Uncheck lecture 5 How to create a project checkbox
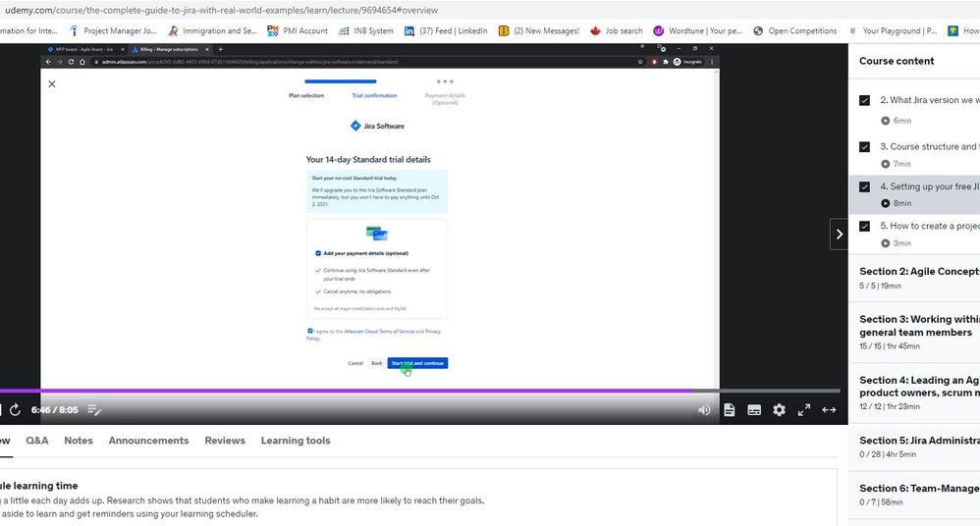 click(864, 226)
